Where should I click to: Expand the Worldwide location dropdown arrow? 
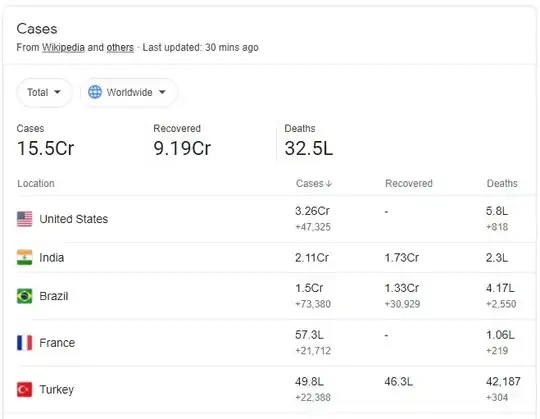coord(162,92)
